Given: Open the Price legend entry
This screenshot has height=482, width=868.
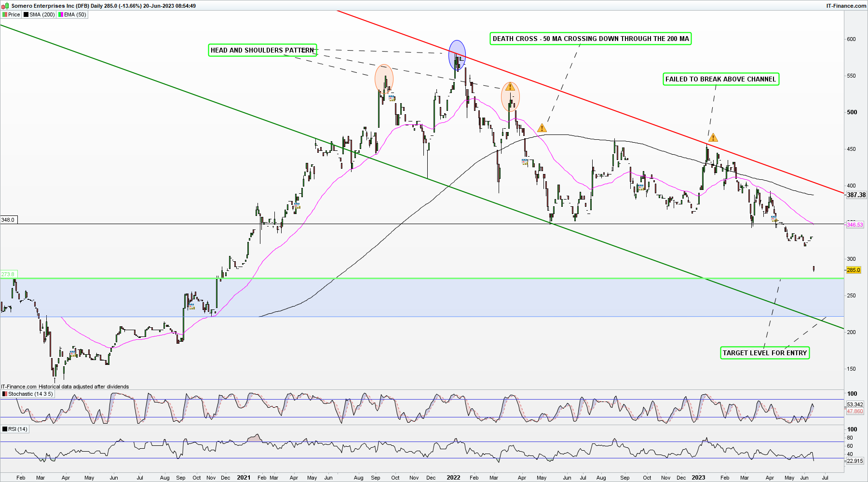Looking at the screenshot, I should click(11, 14).
